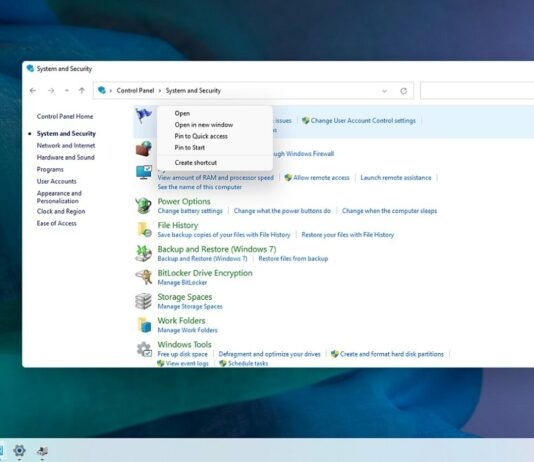Open Appearance and Personalization category
The height and width of the screenshot is (462, 534).
(x=59, y=197)
